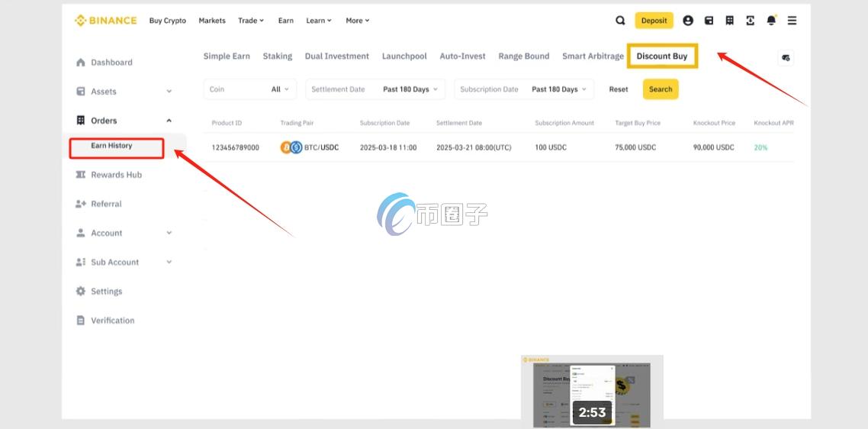
Task: Open the Markets menu item
Action: (x=212, y=21)
